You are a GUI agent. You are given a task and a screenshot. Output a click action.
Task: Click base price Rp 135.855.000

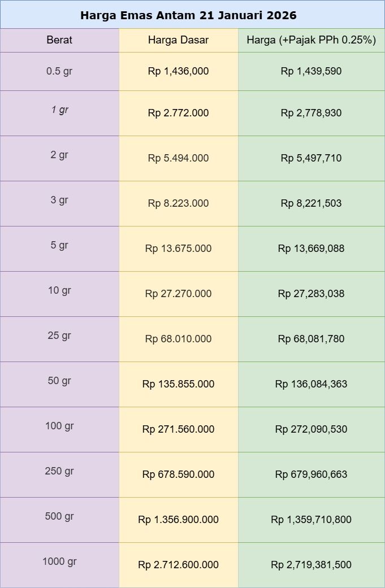point(178,384)
